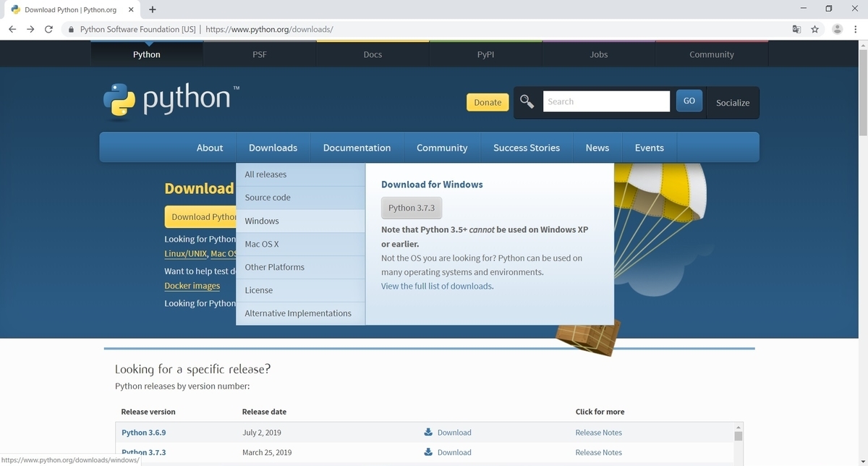Open the Success Stories menu
The width and height of the screenshot is (868, 466).
coord(527,148)
